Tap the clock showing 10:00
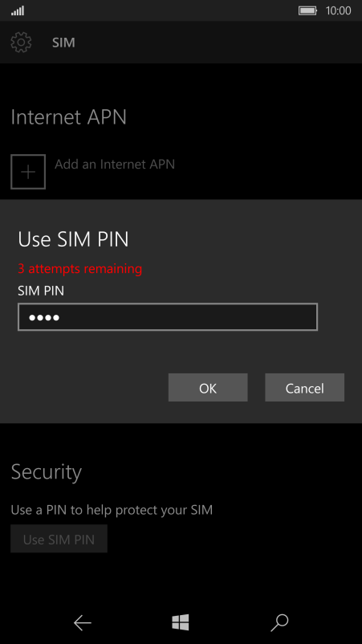The image size is (362, 644). 338,10
